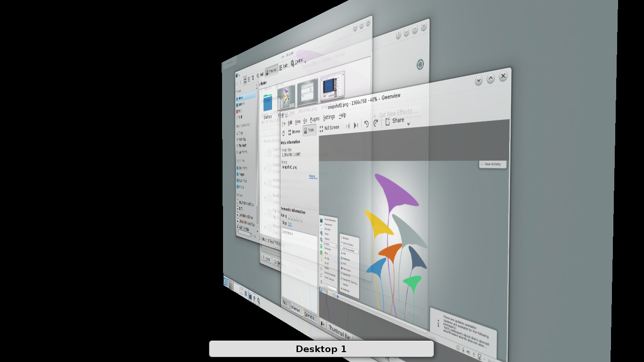
Task: Open the Desktop folder in Dolphin
Action: pyautogui.click(x=267, y=107)
